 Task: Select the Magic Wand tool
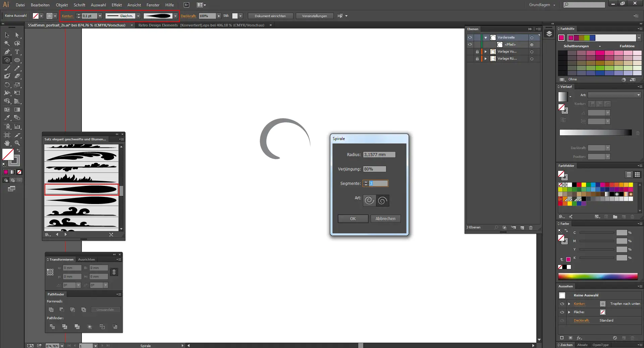pos(7,43)
